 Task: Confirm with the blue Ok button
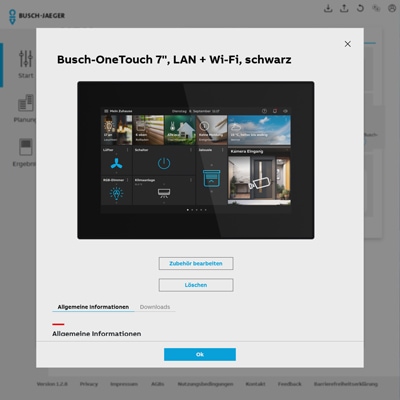click(x=200, y=354)
